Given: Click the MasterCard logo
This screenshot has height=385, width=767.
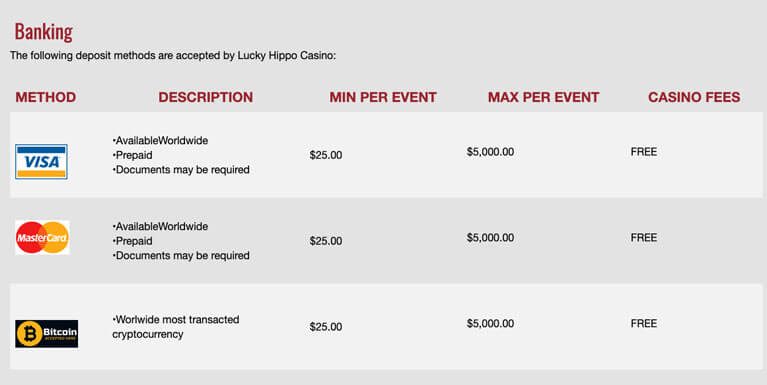Looking at the screenshot, I should pyautogui.click(x=42, y=237).
